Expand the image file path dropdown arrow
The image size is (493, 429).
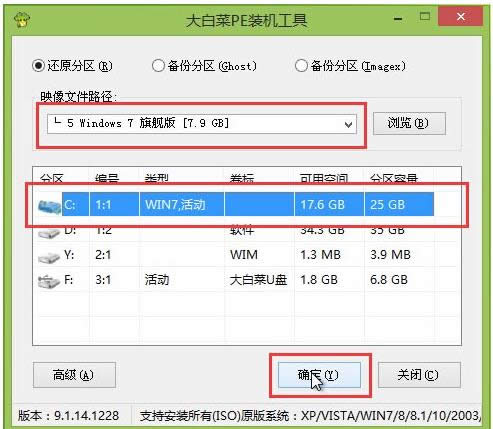(349, 124)
